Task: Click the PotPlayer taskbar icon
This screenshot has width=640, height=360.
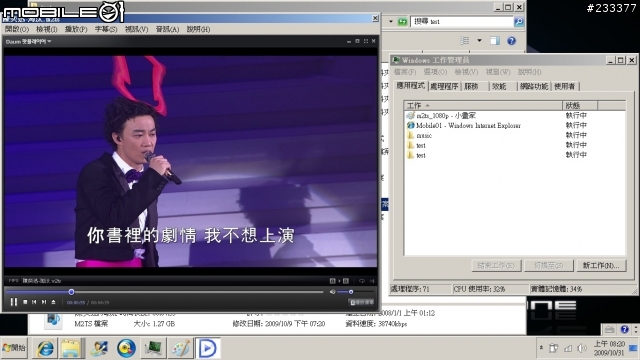Action: (x=207, y=348)
